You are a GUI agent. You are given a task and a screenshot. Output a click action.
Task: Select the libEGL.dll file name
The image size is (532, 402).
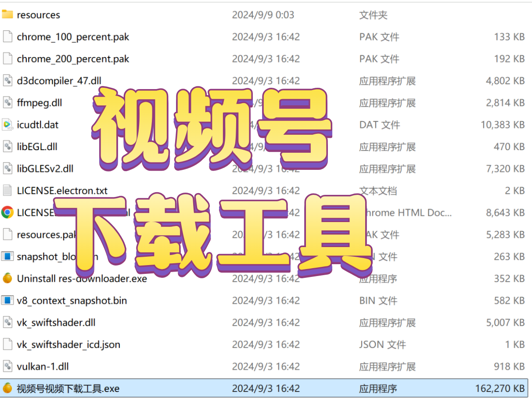coord(37,147)
